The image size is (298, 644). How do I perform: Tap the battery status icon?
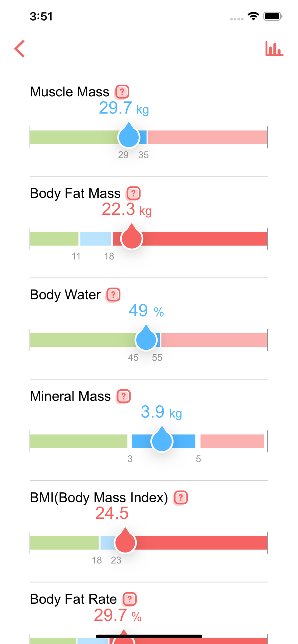coord(273,16)
